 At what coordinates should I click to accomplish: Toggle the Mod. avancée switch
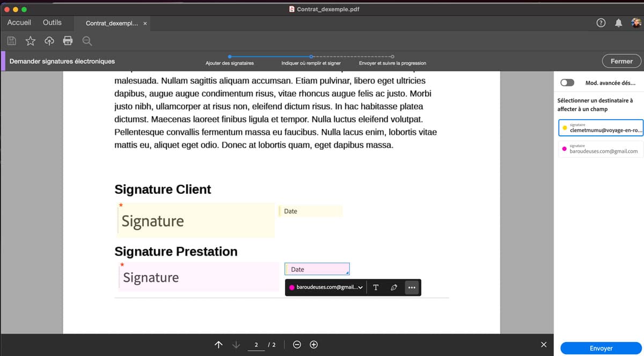pyautogui.click(x=567, y=83)
